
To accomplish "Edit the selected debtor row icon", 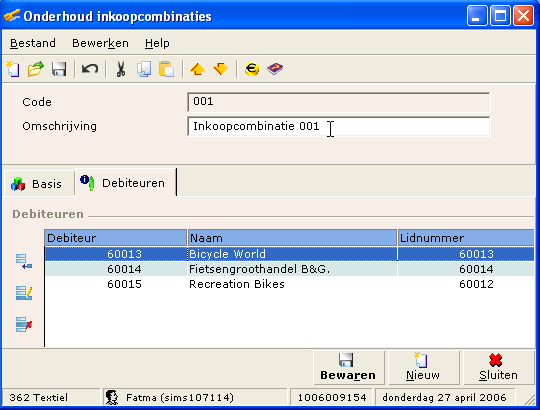I will pos(24,293).
